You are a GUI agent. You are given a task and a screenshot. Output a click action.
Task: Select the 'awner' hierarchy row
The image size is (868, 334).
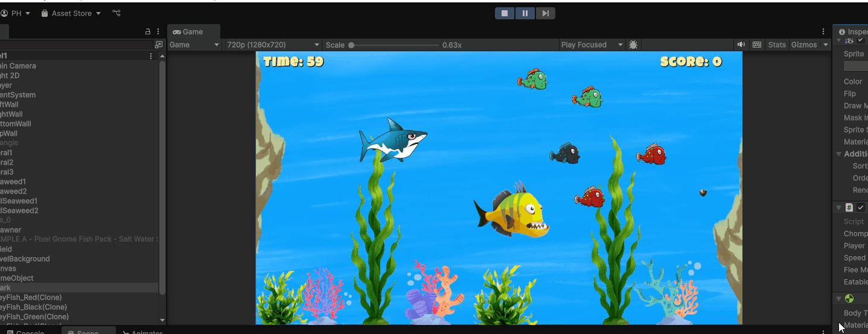79,230
